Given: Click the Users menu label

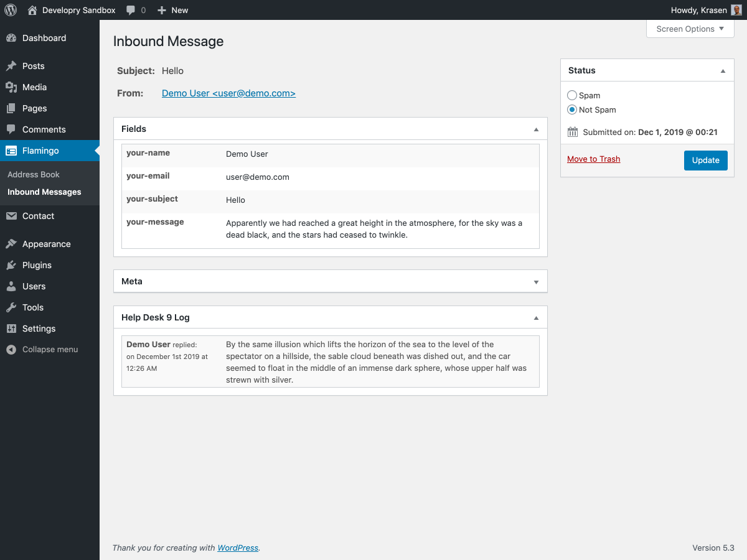Looking at the screenshot, I should pos(34,286).
